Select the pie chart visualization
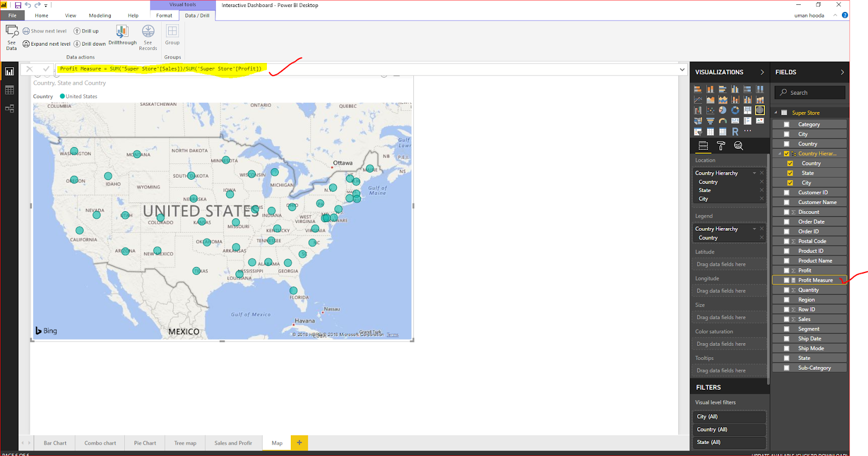Viewport: 868px width, 456px height. 723,110
